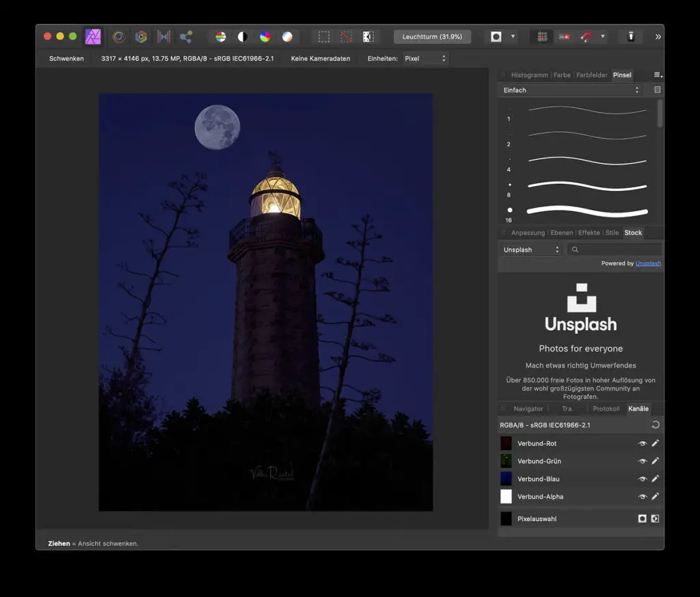Screen dimensions: 700x597
Task: Switch to the Navigator tab
Action: [528, 408]
